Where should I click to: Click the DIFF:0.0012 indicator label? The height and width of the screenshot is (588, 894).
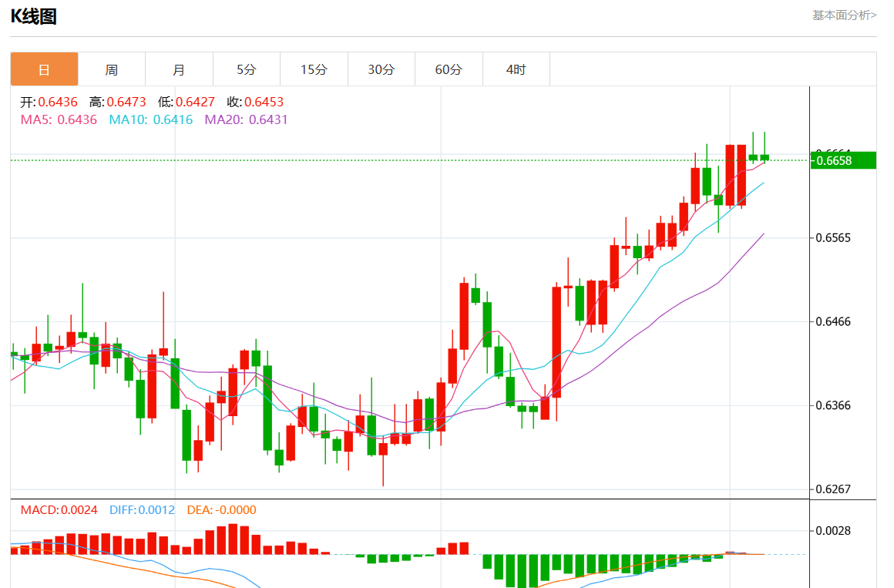(x=142, y=510)
